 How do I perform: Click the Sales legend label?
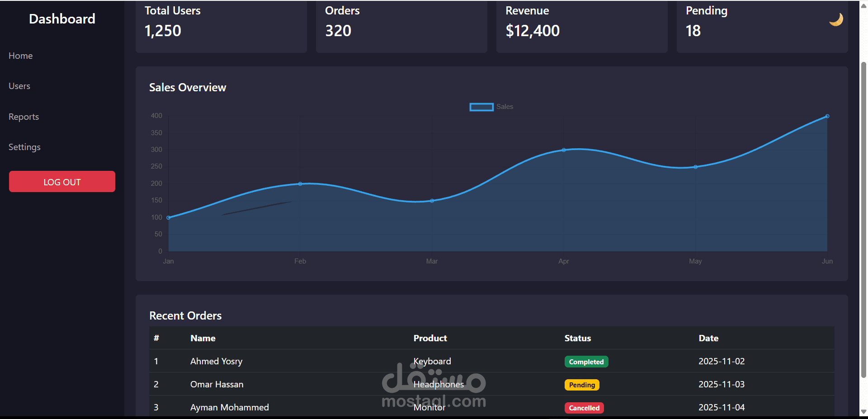[505, 107]
